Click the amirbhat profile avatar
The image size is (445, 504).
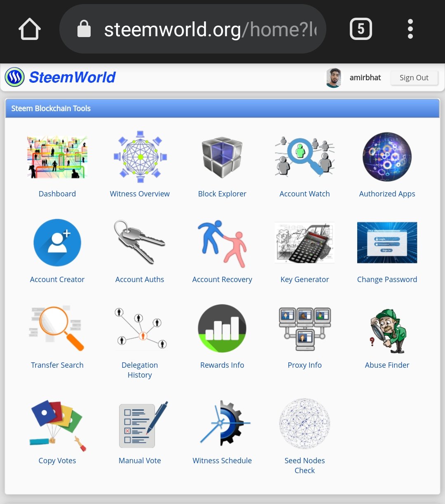[334, 78]
